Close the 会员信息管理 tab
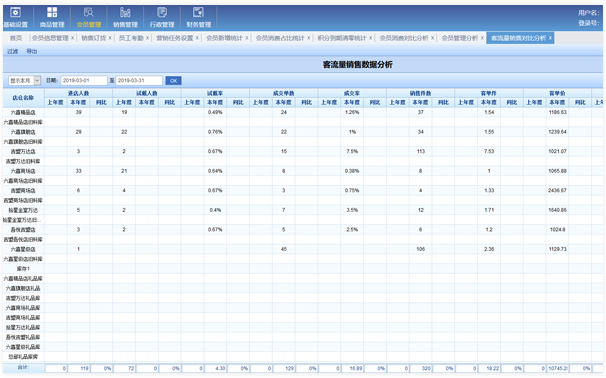Image resolution: width=606 pixels, height=378 pixels. [72, 38]
